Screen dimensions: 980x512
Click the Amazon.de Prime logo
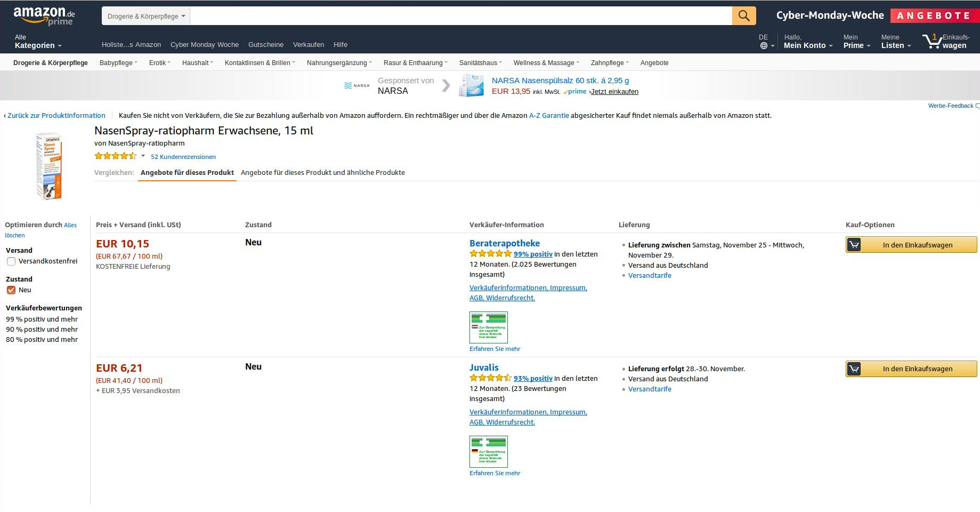44,16
